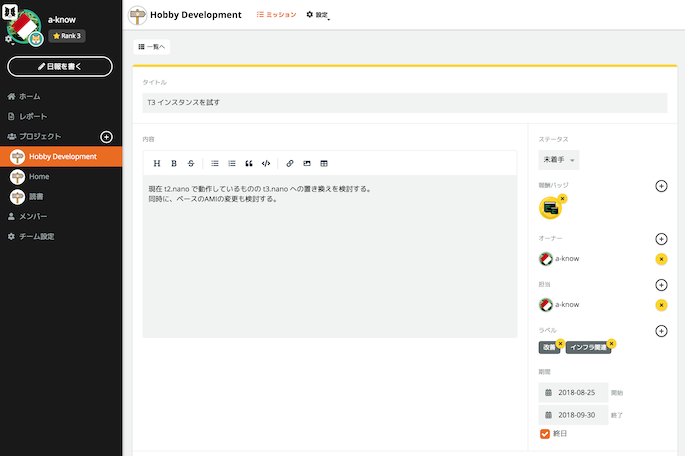Open user settings gear under avatar

coord(9,39)
